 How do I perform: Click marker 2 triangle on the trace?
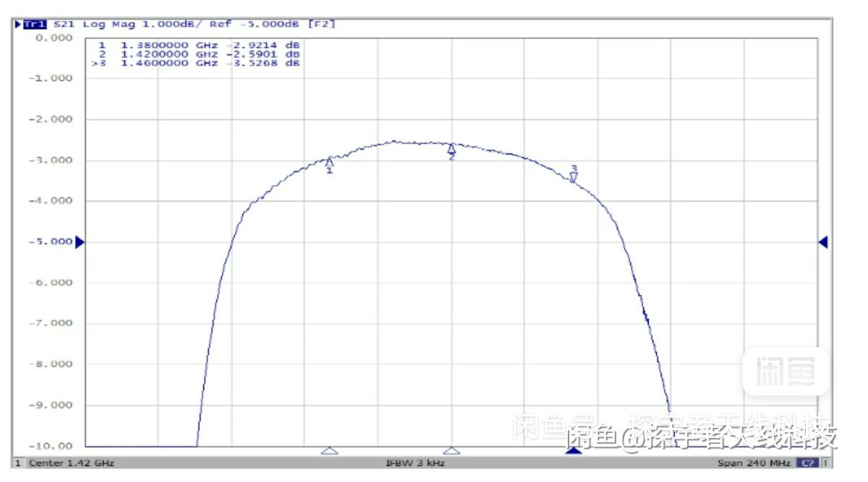[451, 148]
